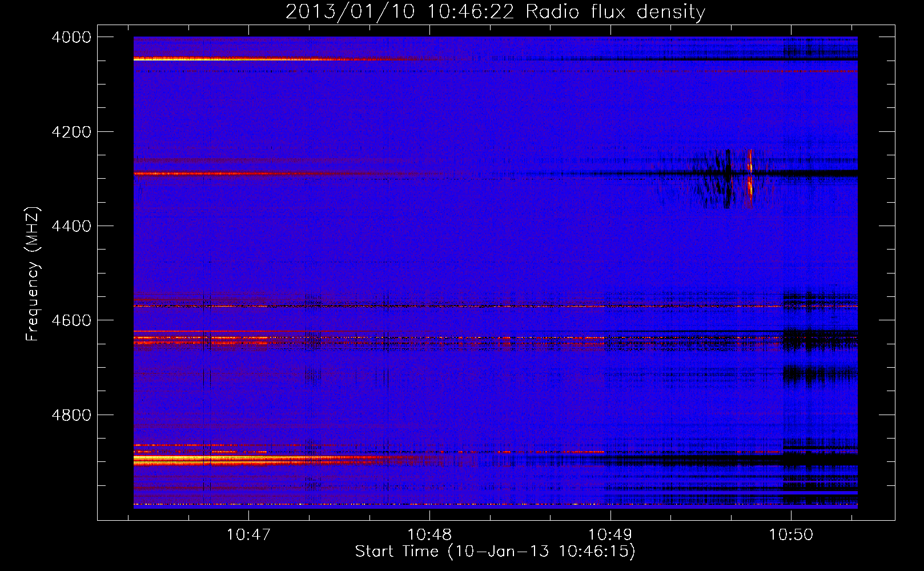Select the 4800 frequency axis label

pos(71,415)
